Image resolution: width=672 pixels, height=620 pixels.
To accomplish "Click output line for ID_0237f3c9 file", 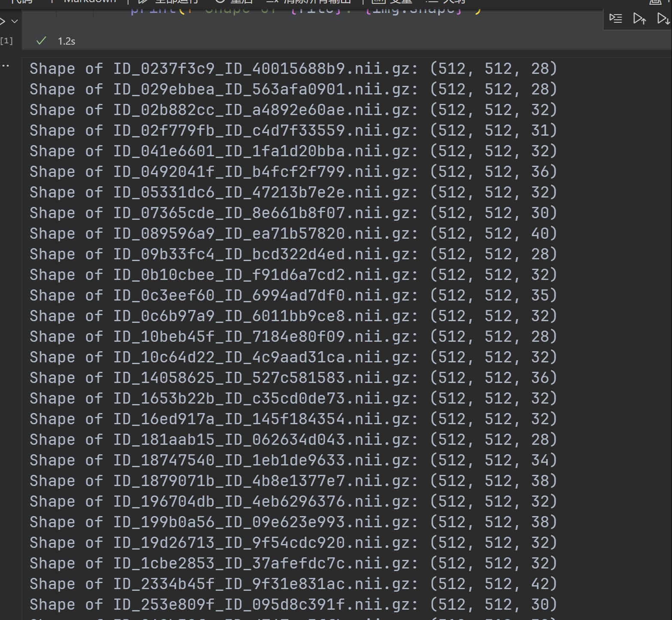I will pyautogui.click(x=293, y=69).
